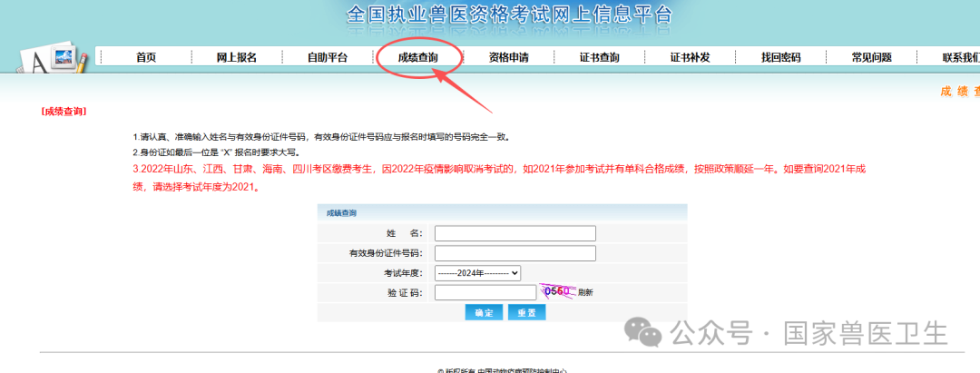The image size is (980, 373).
Task: Open the 首页 navigation item
Action: (x=145, y=57)
